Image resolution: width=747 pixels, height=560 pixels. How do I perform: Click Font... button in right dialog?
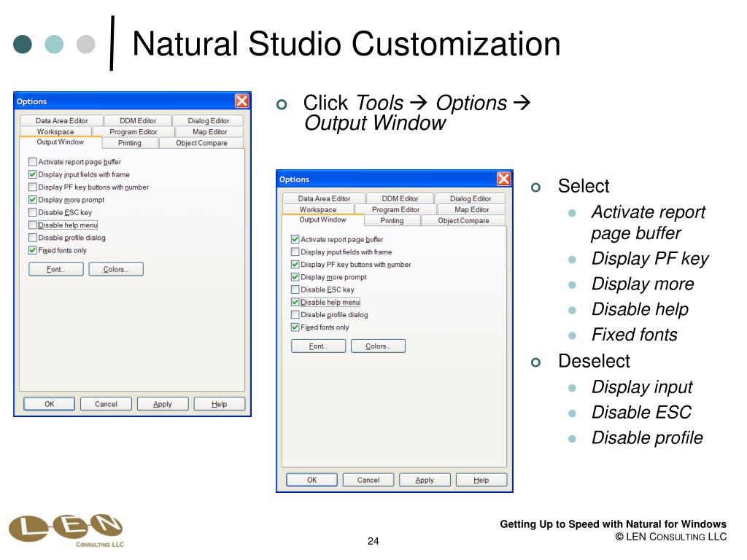pos(318,346)
